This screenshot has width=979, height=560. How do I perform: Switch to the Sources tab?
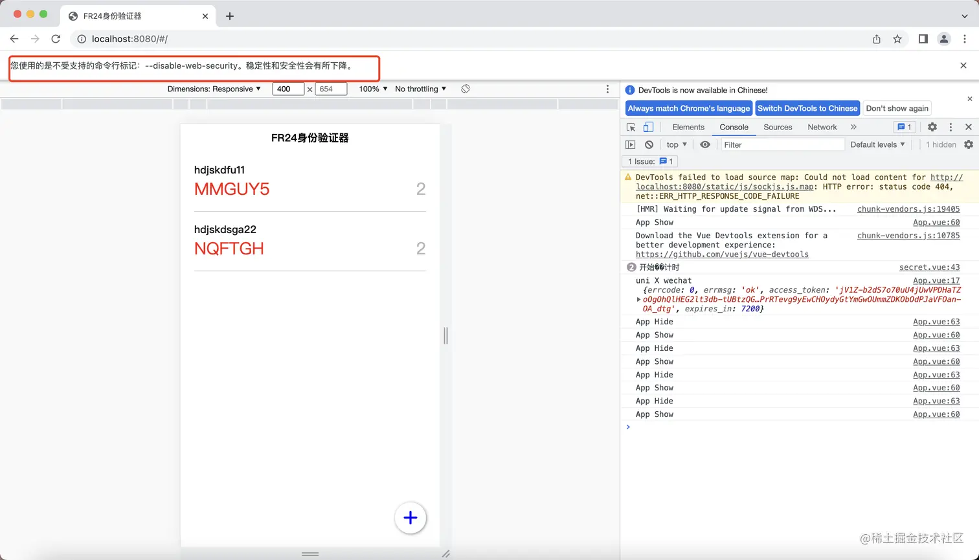[x=778, y=127]
